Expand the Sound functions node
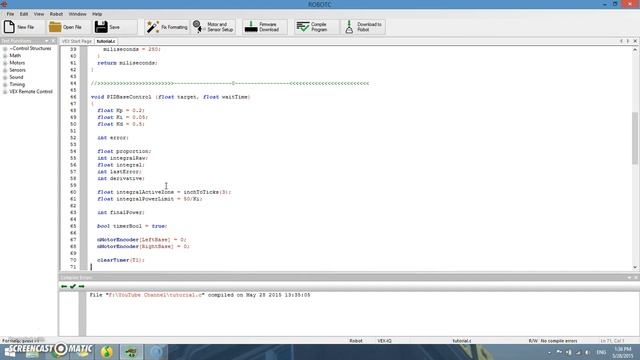Screen dimensions: 640x360 click(x=5, y=77)
